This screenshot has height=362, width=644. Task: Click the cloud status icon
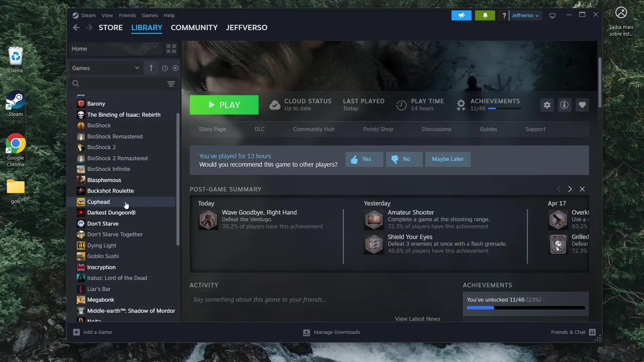(275, 105)
